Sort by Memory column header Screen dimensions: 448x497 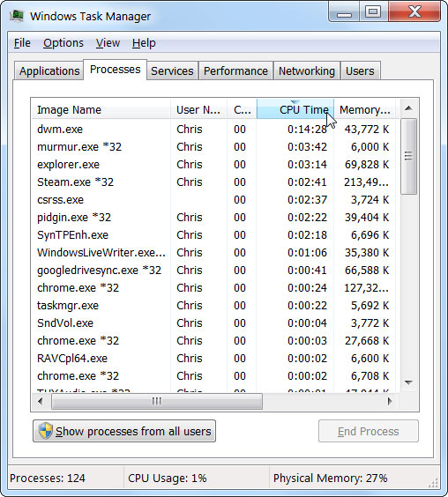point(365,109)
